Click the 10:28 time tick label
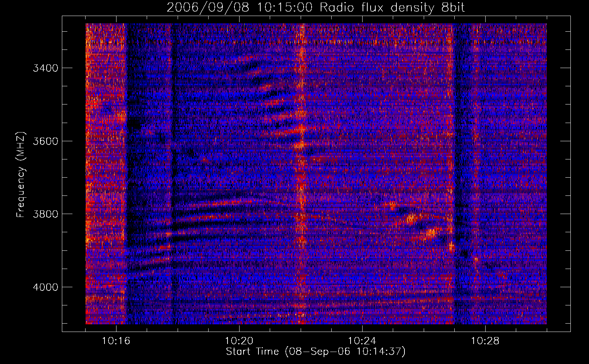This screenshot has width=589, height=364. tap(485, 341)
